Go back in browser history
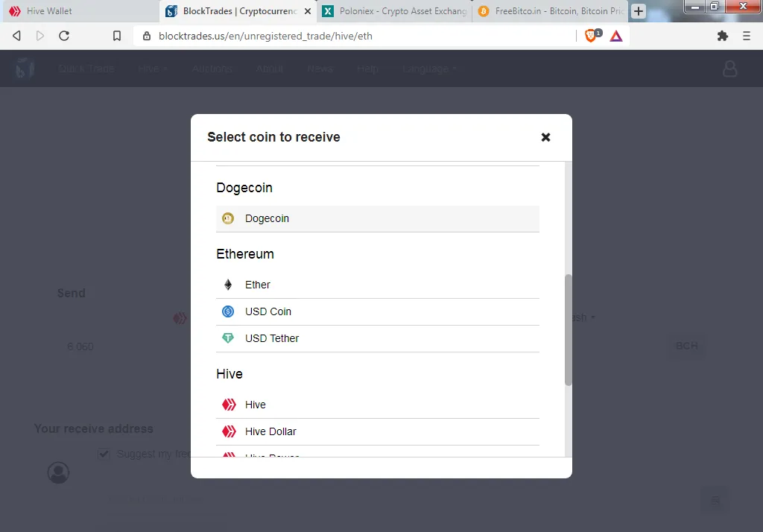The height and width of the screenshot is (532, 763). pyautogui.click(x=16, y=36)
